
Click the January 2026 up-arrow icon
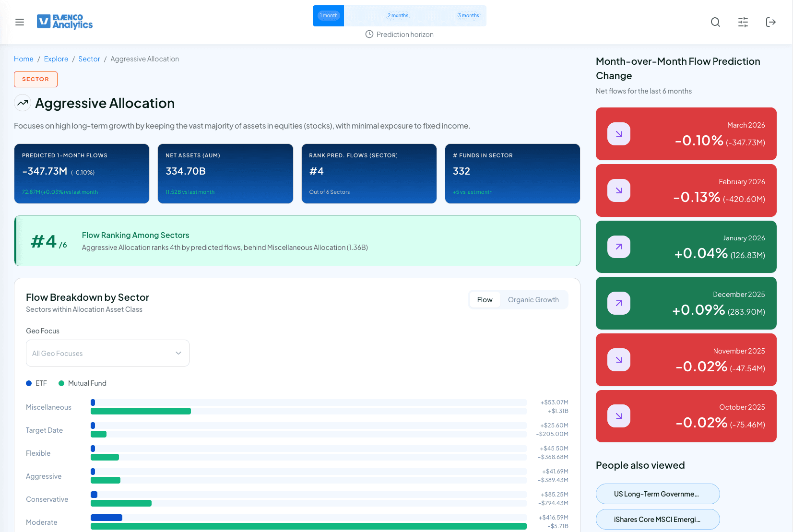coord(619,247)
